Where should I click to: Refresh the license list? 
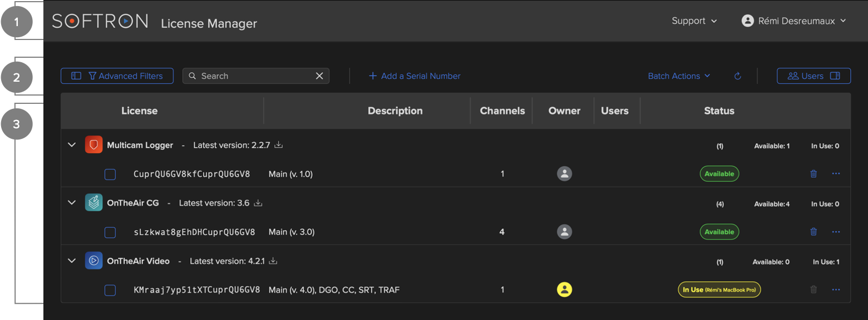tap(738, 76)
